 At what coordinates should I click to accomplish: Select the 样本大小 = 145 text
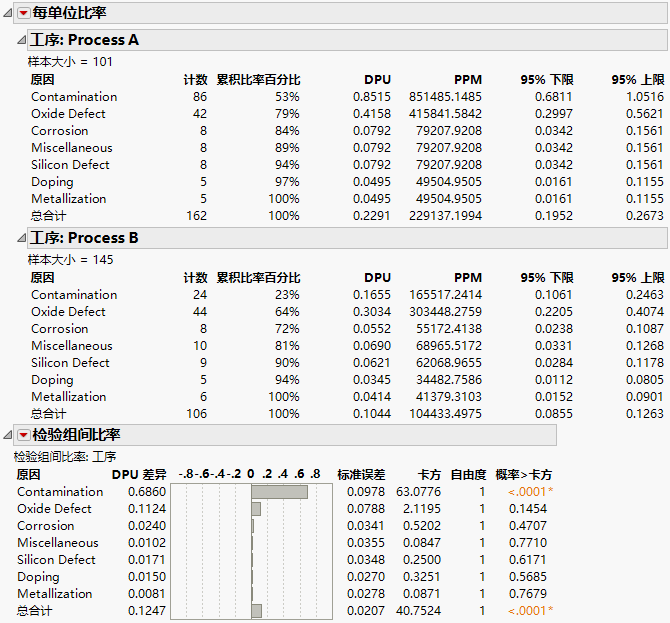coord(71,260)
